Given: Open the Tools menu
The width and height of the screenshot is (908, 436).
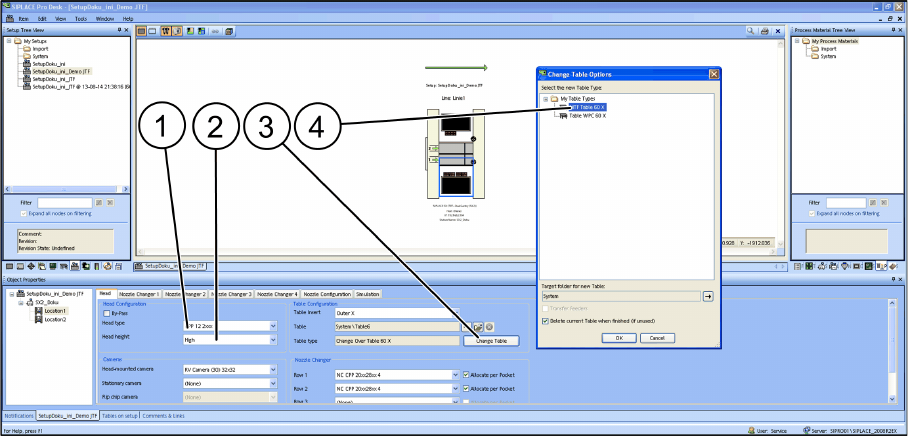Looking at the screenshot, I should pos(80,19).
